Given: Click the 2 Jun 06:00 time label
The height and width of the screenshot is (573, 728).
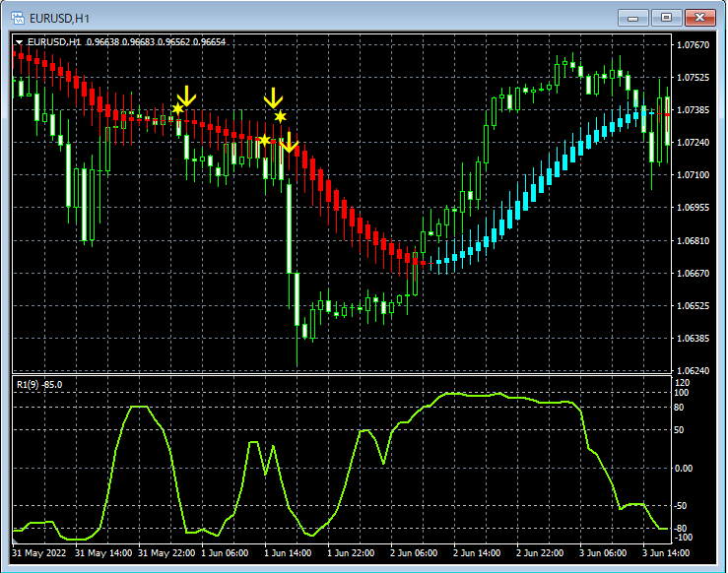Looking at the screenshot, I should pyautogui.click(x=414, y=553).
